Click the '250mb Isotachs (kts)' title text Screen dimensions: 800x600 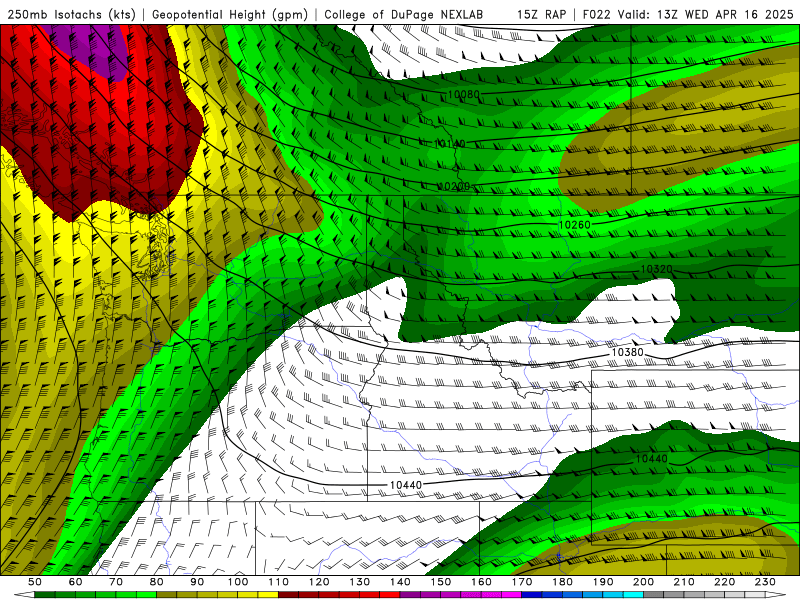coord(71,15)
